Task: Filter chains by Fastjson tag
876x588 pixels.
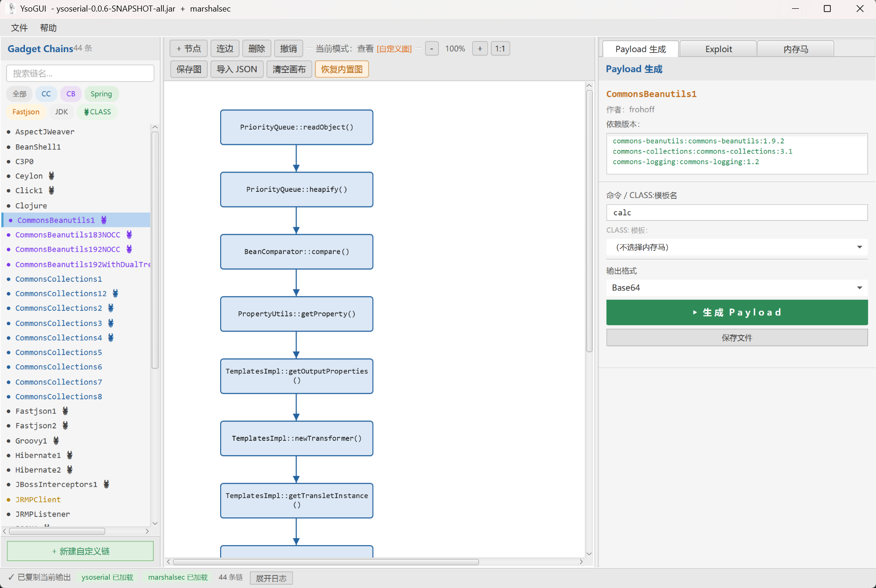Action: point(26,112)
